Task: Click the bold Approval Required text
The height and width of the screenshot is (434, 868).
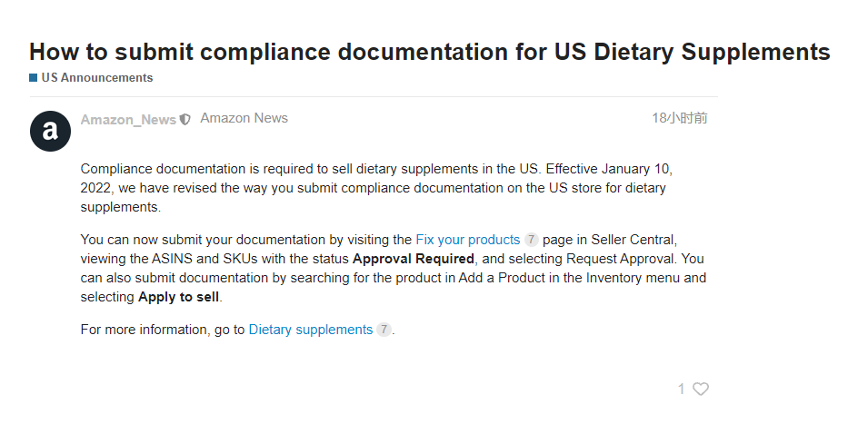Action: [413, 259]
